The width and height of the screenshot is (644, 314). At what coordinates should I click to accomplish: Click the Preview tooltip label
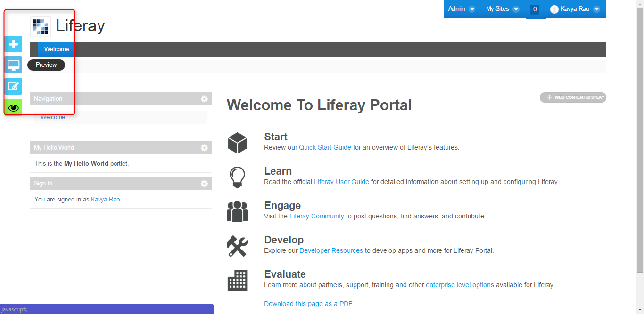click(x=46, y=65)
